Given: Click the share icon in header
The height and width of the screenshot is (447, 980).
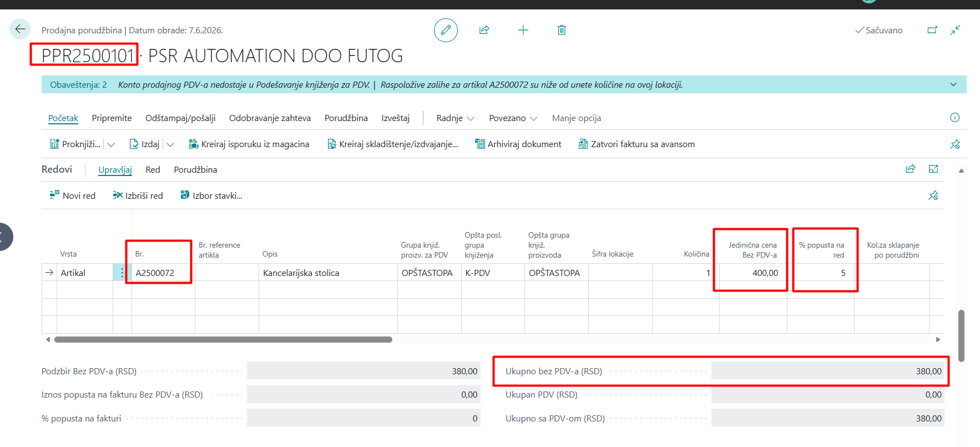Looking at the screenshot, I should [x=484, y=30].
